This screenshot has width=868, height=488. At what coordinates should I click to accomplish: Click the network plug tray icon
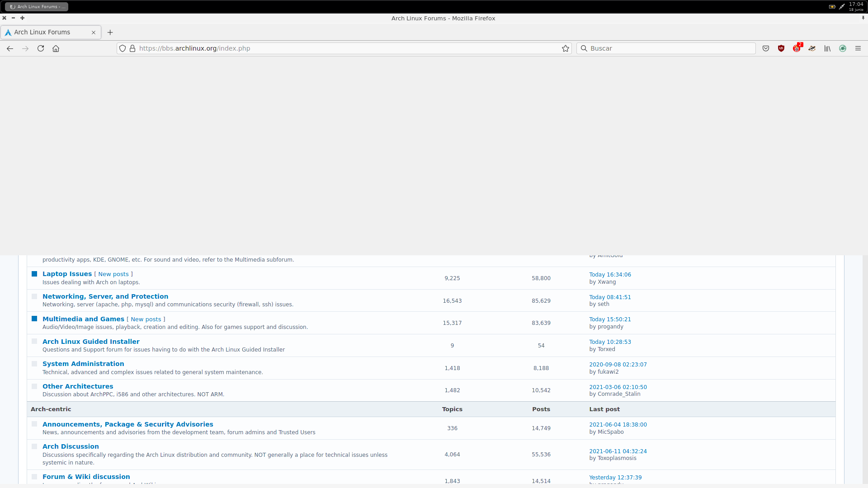point(842,7)
